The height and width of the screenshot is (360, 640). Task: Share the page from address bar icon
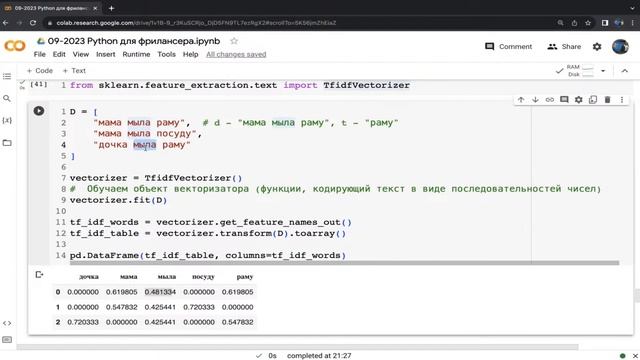[x=574, y=23]
